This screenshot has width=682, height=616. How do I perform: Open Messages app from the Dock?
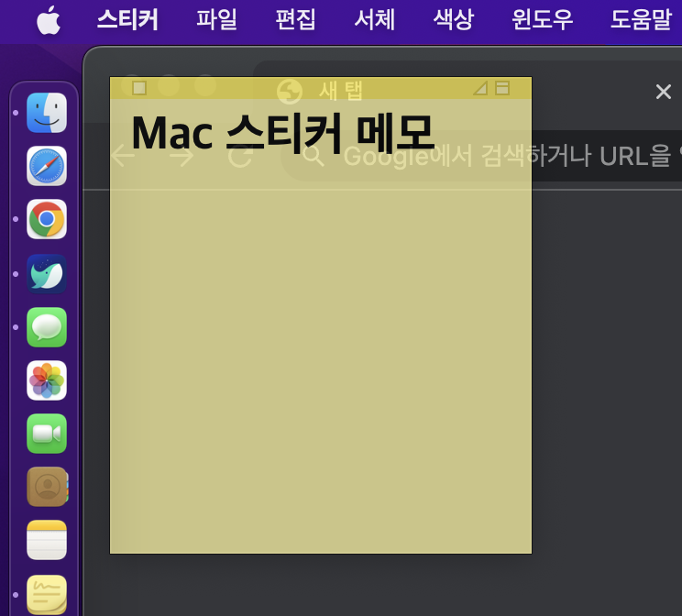pos(47,327)
